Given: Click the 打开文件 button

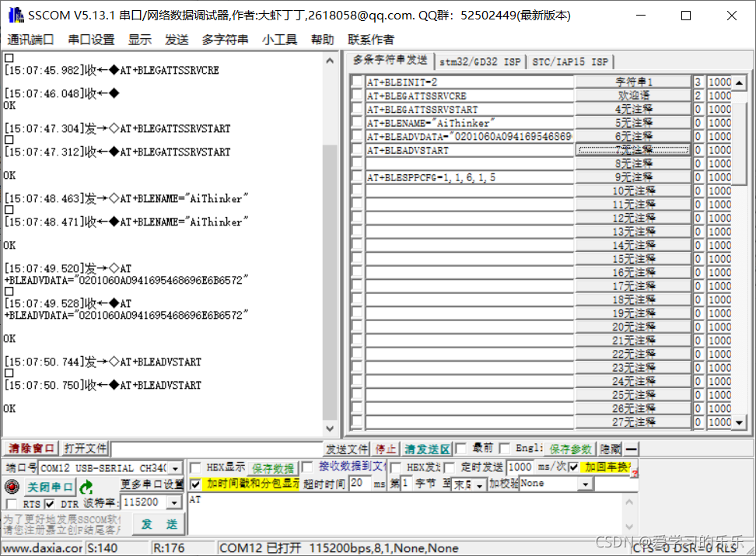Looking at the screenshot, I should tap(86, 449).
